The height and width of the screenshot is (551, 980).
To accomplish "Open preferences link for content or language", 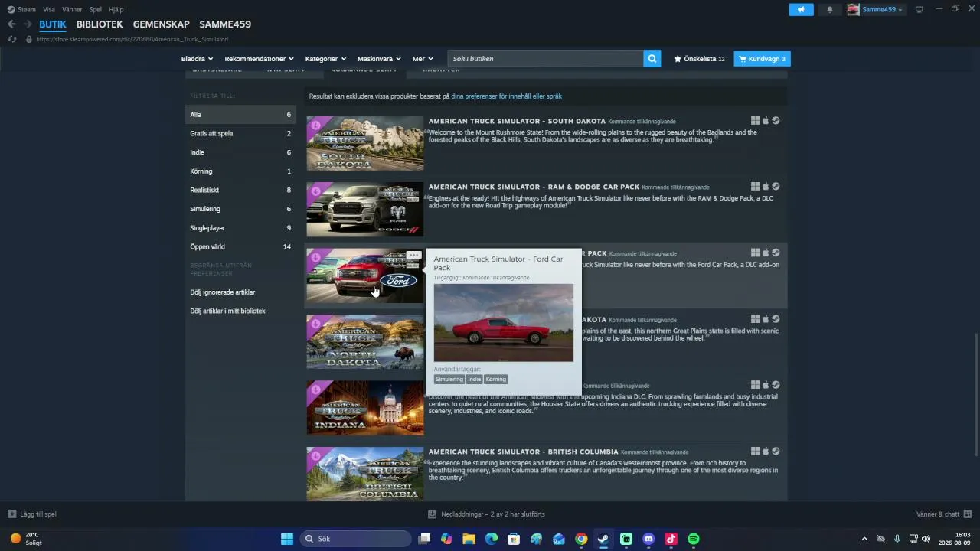I will click(x=506, y=96).
